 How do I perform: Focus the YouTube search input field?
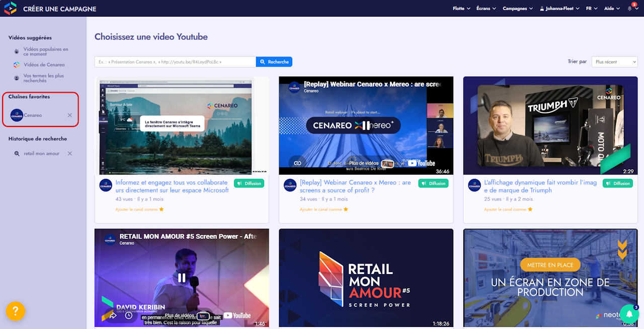click(x=175, y=62)
